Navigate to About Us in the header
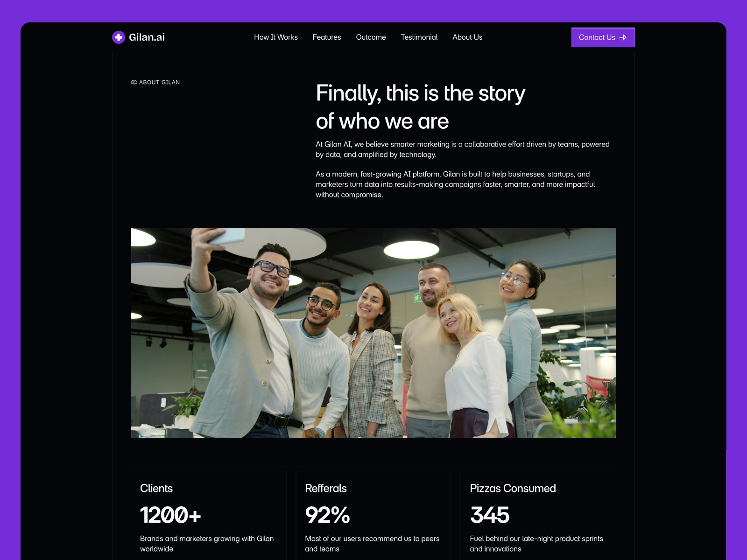The height and width of the screenshot is (560, 747). point(467,37)
